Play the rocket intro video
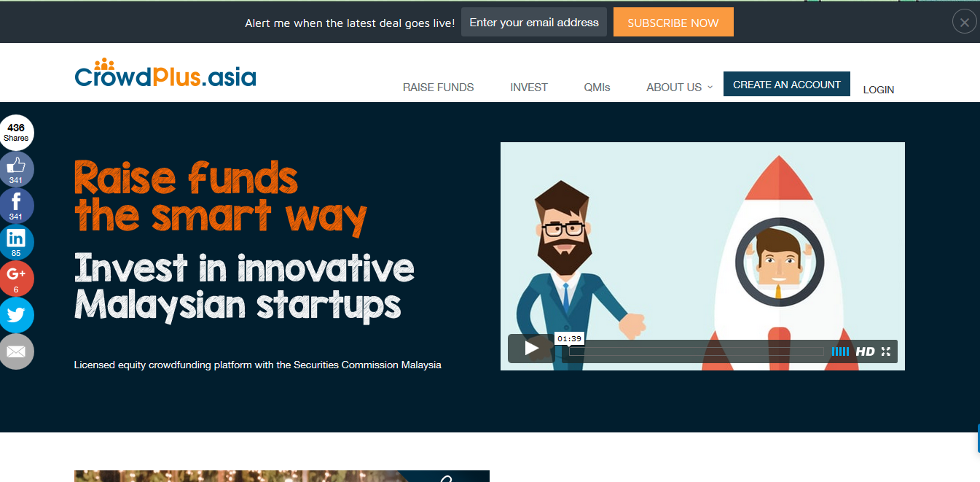This screenshot has width=980, height=482. pyautogui.click(x=533, y=349)
